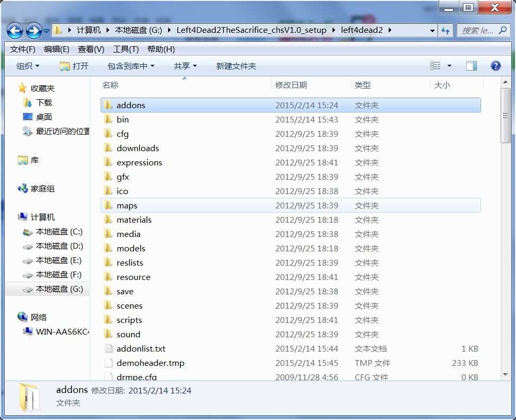
Task: Open the 文件(F) menu
Action: pos(23,49)
